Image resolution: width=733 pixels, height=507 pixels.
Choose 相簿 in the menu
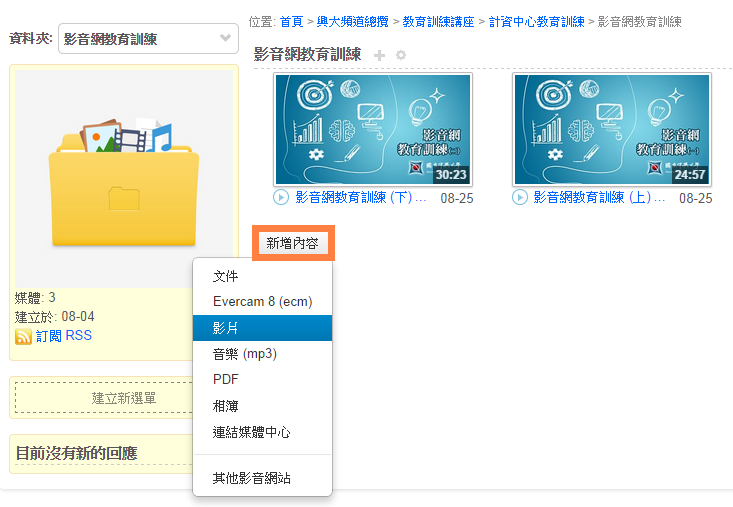pos(226,406)
